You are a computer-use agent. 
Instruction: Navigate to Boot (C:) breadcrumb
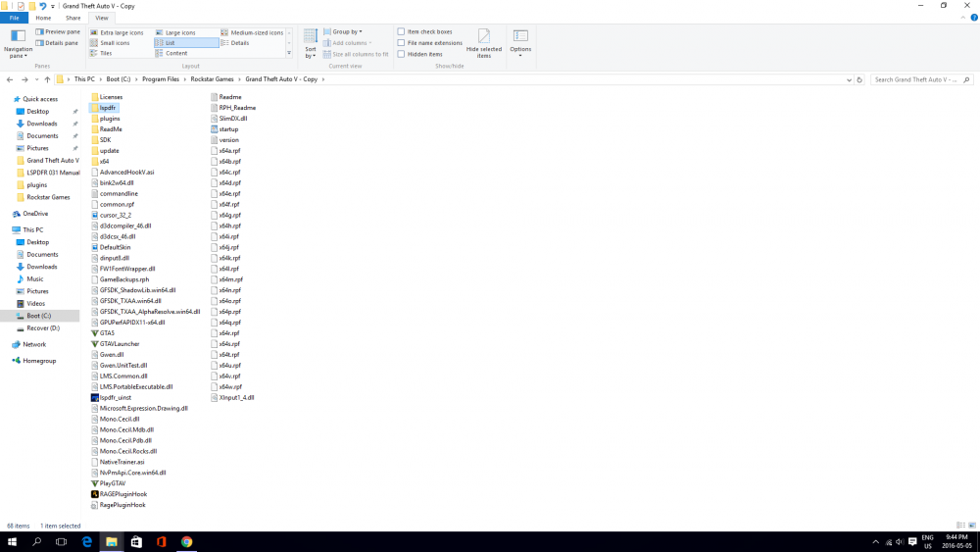[x=119, y=79]
